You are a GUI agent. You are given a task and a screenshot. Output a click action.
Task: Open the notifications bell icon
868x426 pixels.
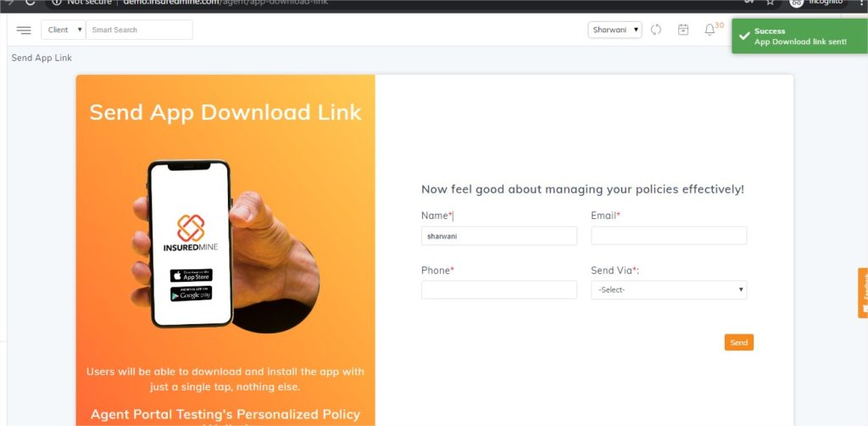pos(709,30)
